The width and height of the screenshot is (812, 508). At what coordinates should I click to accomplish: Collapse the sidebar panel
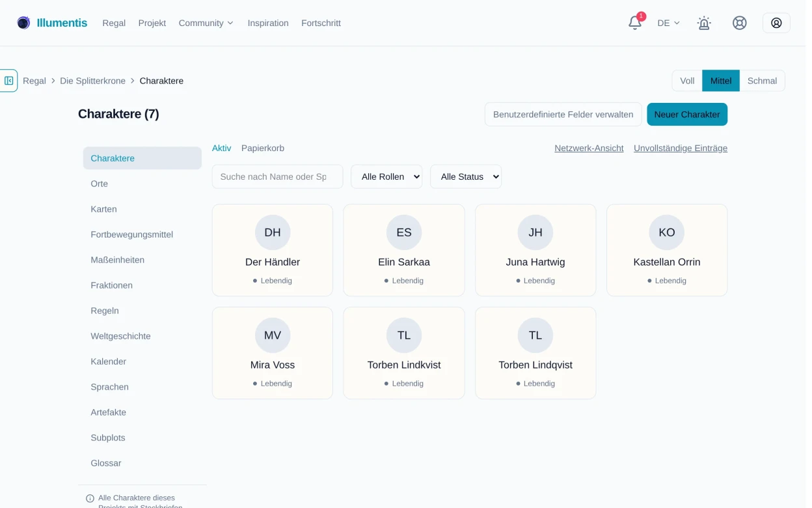click(8, 81)
